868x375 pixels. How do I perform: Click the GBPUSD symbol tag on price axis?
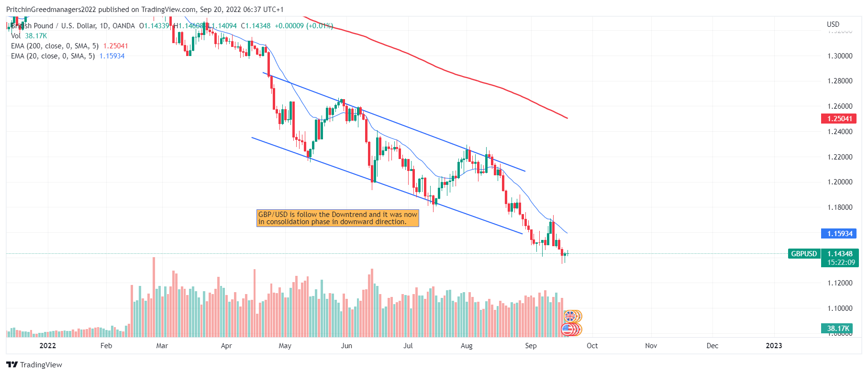804,254
